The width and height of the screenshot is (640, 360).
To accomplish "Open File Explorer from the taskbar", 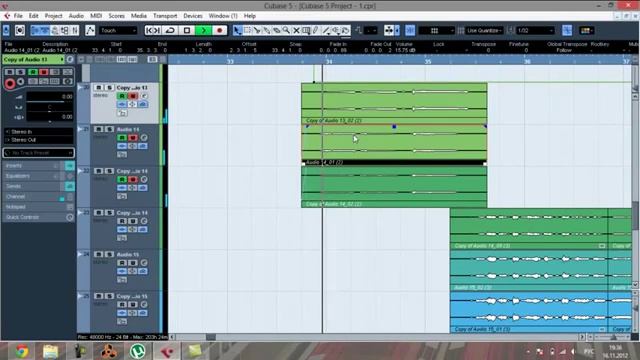I will pos(51,351).
